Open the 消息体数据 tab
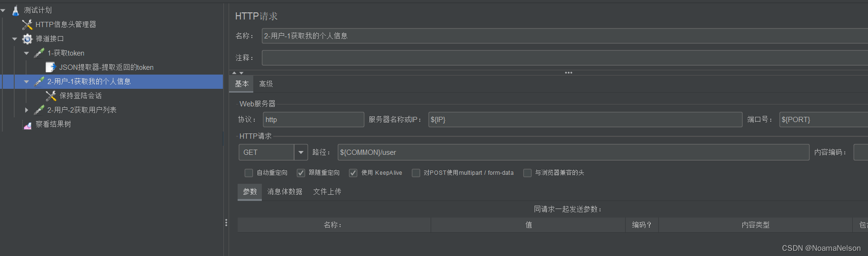This screenshot has height=256, width=868. (x=285, y=191)
